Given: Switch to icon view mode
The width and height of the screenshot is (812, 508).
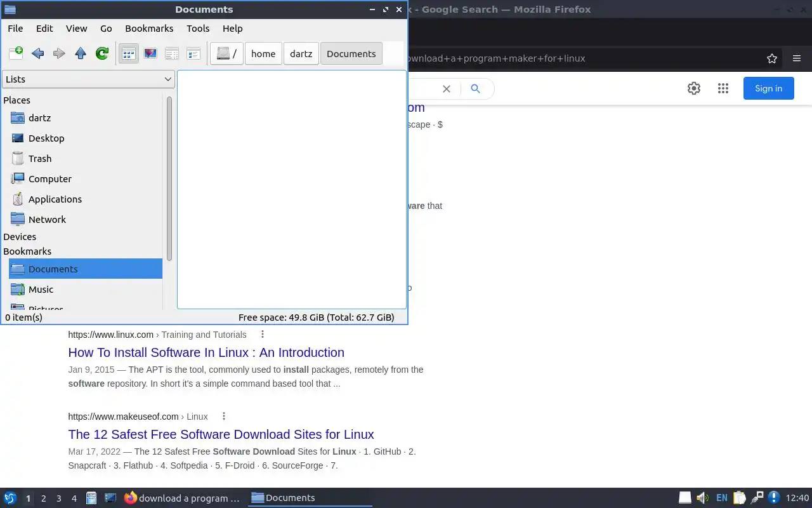Looking at the screenshot, I should click(x=129, y=53).
